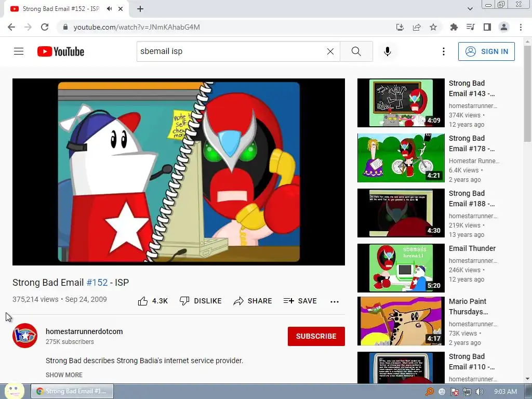532x399 pixels.
Task: Click the share page icon in address bar
Action: point(417,27)
